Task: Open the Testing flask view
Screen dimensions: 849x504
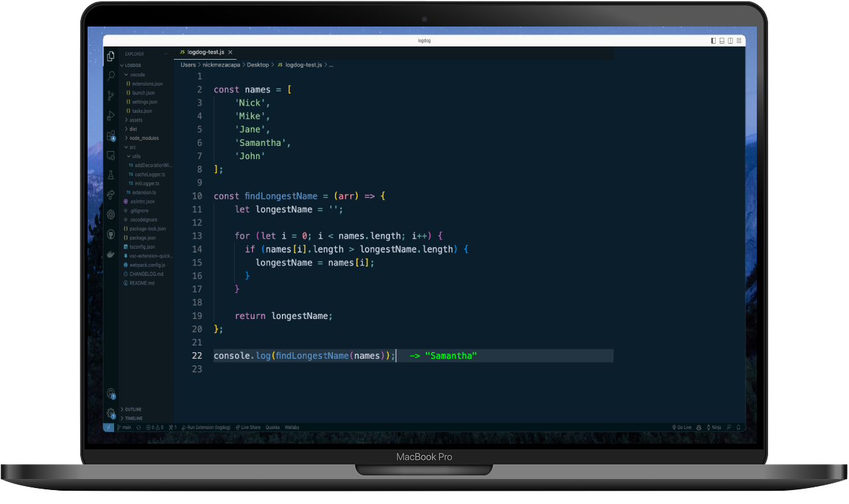Action: coord(111,175)
